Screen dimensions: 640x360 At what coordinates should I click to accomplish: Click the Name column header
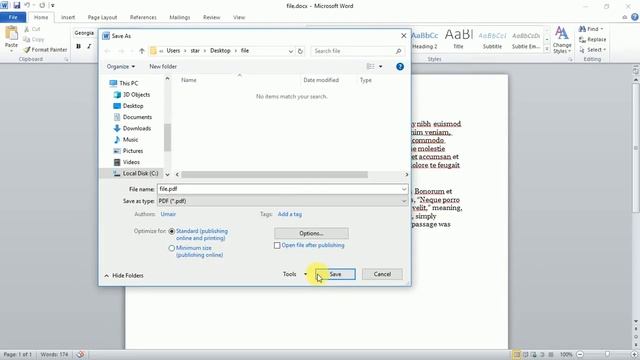[x=189, y=80]
